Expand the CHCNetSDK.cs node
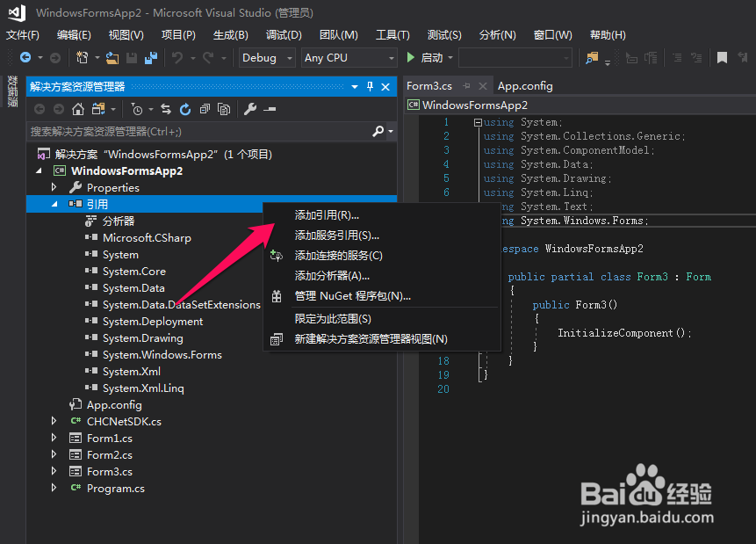 point(54,421)
